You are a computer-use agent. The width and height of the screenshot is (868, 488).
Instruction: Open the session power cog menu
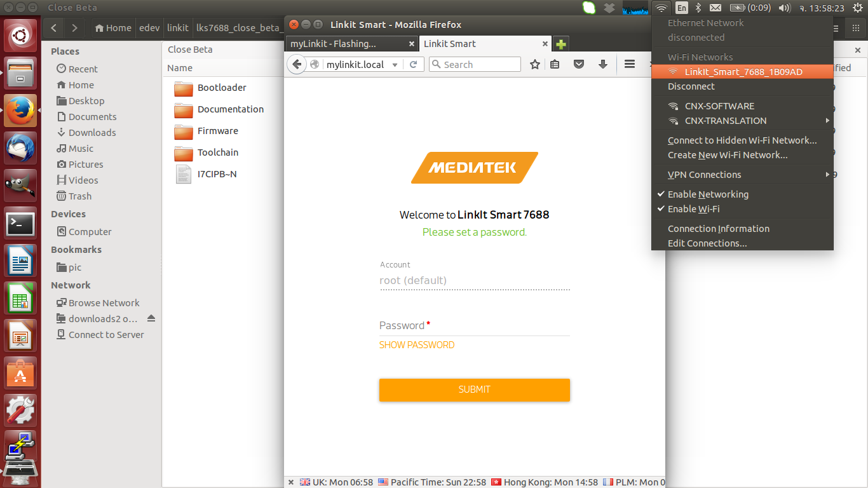857,8
